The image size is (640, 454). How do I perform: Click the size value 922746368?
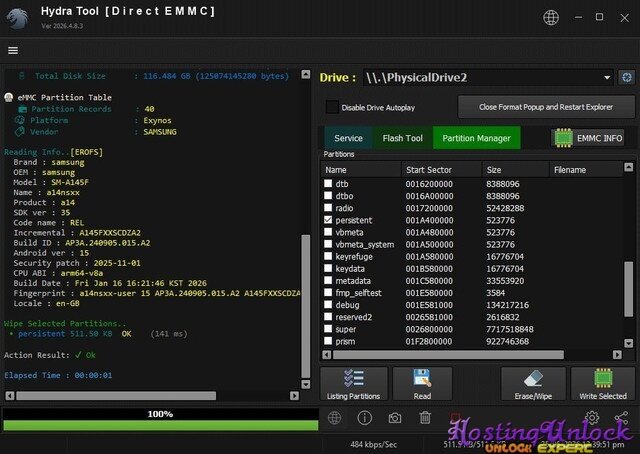(507, 341)
